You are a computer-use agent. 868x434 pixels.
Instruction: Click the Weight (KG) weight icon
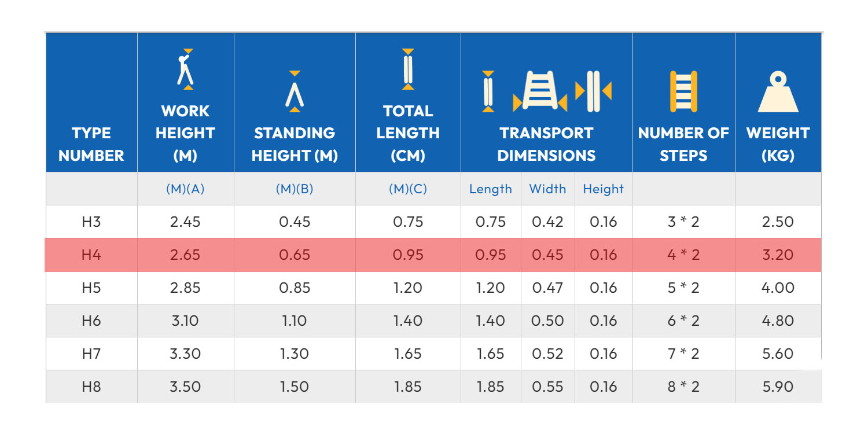coord(778,93)
